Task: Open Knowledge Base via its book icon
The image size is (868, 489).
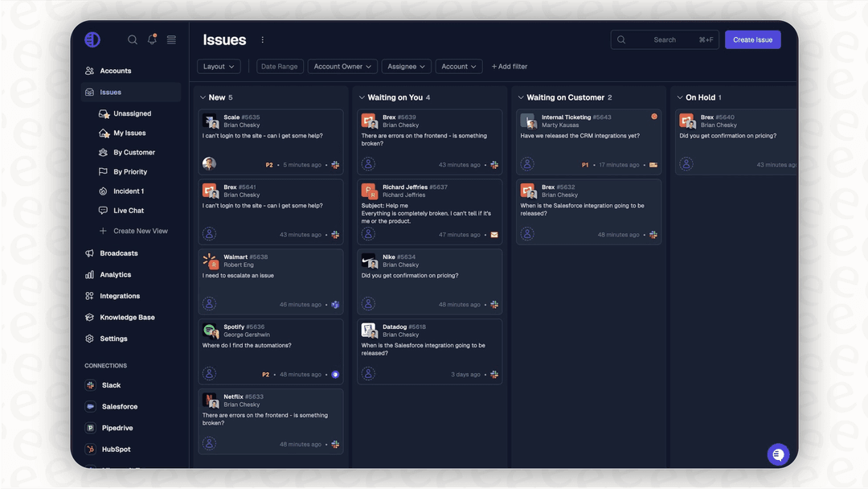Action: click(x=90, y=316)
